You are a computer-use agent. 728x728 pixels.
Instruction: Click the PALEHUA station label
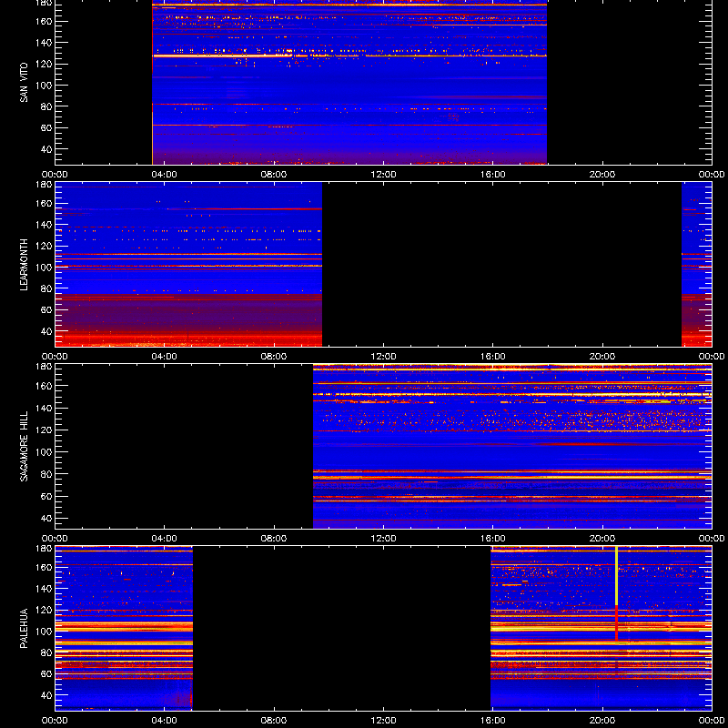click(24, 628)
